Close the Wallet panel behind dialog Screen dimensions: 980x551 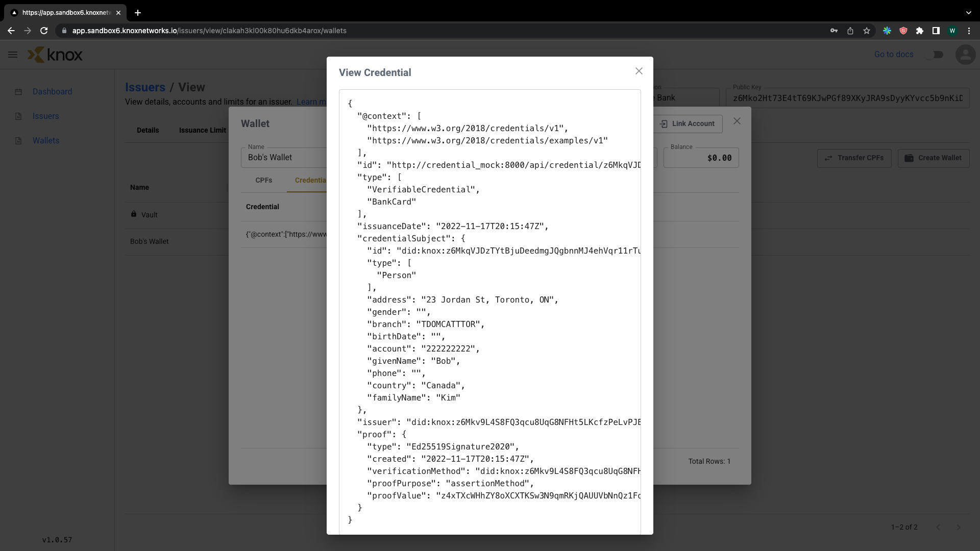(737, 121)
